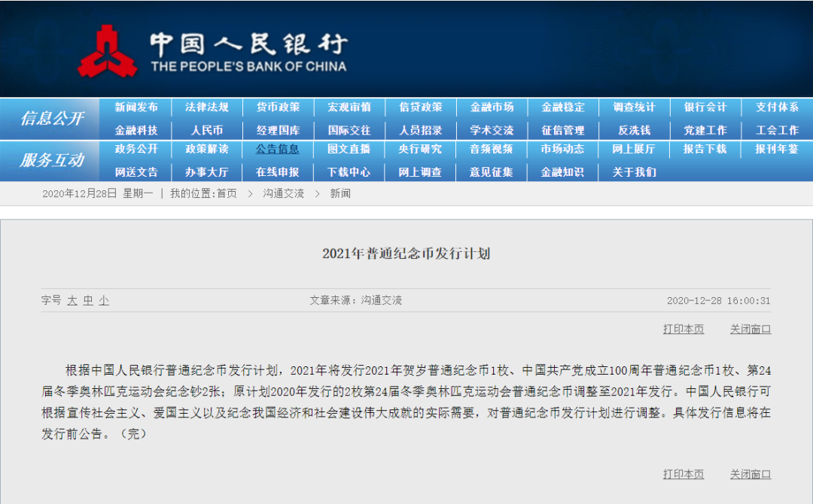Click the 打印本页 link

pos(684,328)
